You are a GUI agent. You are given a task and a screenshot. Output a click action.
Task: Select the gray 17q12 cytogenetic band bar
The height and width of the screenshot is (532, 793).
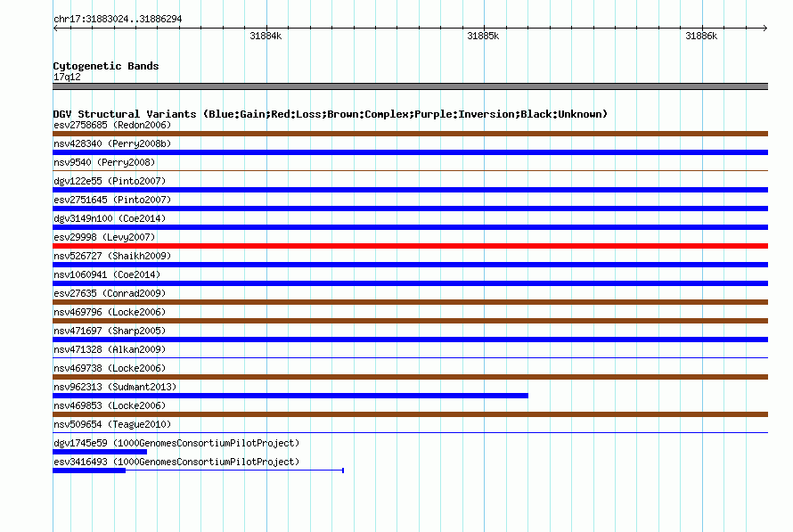coord(410,86)
